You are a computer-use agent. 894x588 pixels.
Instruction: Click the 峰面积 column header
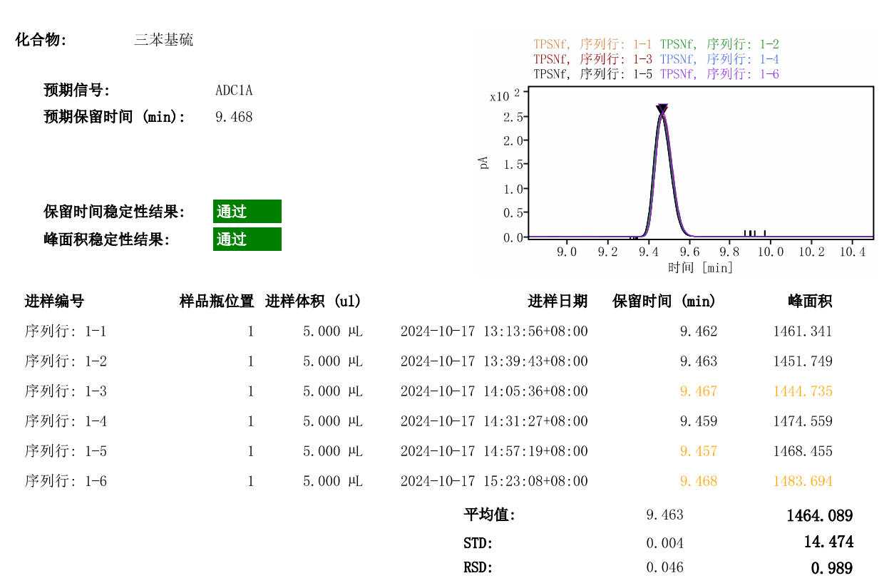[810, 301]
